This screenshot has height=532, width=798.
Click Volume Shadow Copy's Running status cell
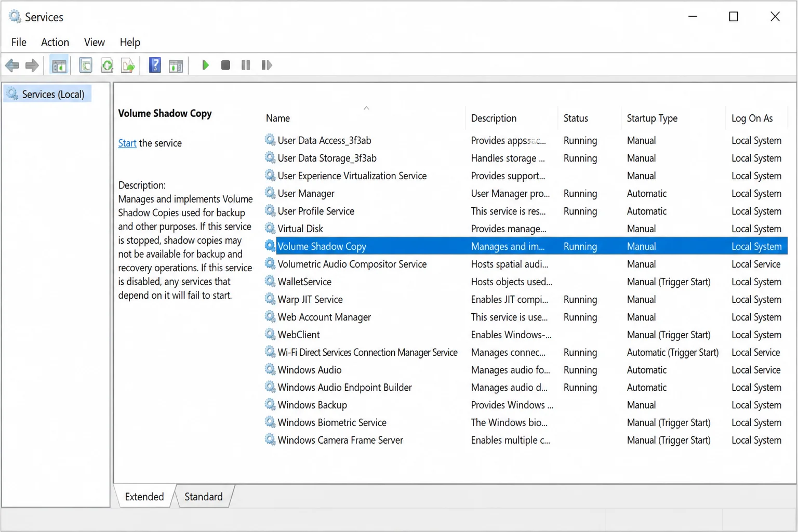(580, 246)
